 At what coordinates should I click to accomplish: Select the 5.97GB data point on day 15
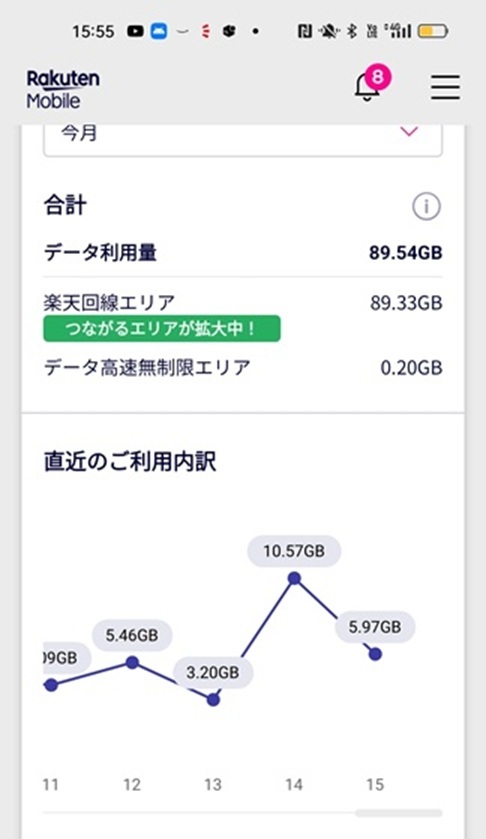click(x=375, y=653)
